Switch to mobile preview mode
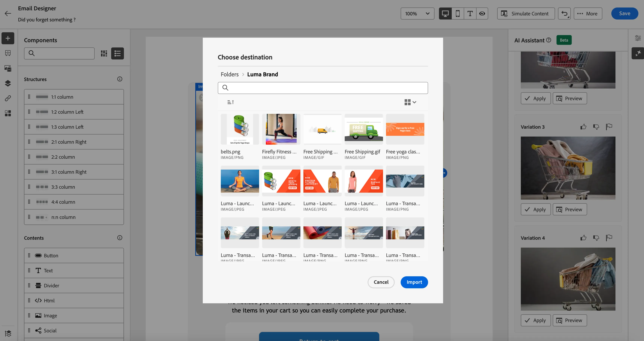Image resolution: width=644 pixels, height=341 pixels. tap(458, 14)
